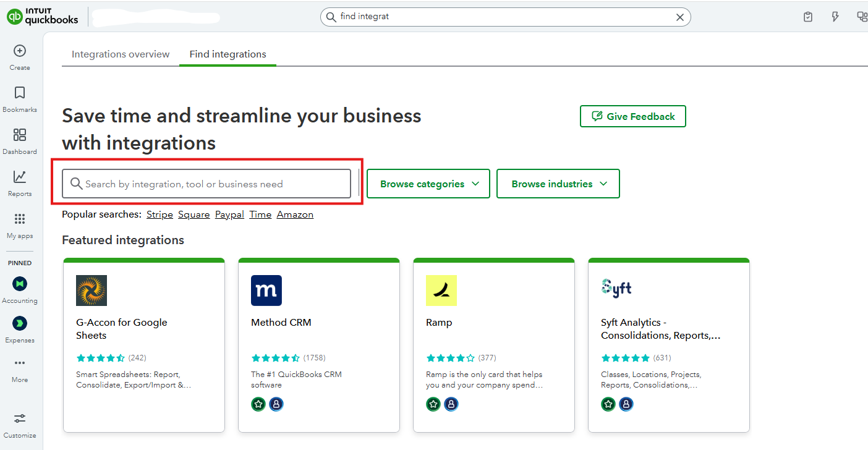Open Bookmarks in the left sidebar
This screenshot has width=868, height=450.
pyautogui.click(x=20, y=99)
